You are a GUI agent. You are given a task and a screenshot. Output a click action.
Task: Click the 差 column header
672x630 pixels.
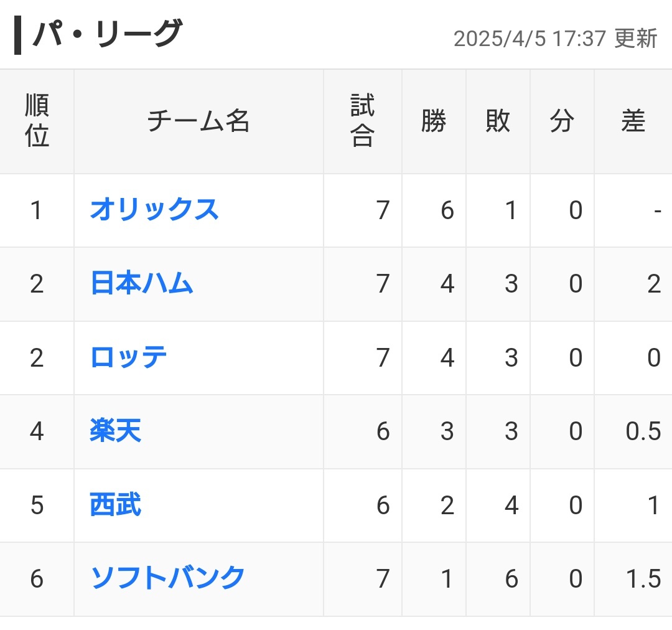(633, 121)
